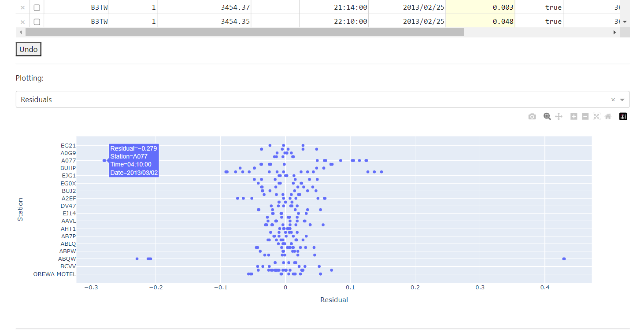Screen dimensions: 644x336
Task: Expand the Plotting dropdown arrow
Action: (622, 100)
